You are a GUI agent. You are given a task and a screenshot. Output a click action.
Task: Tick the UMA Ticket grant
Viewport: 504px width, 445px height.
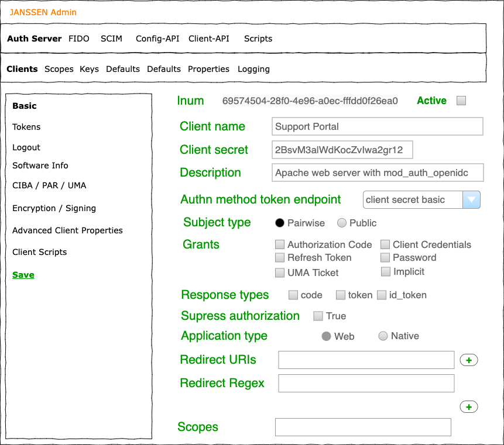[280, 273]
